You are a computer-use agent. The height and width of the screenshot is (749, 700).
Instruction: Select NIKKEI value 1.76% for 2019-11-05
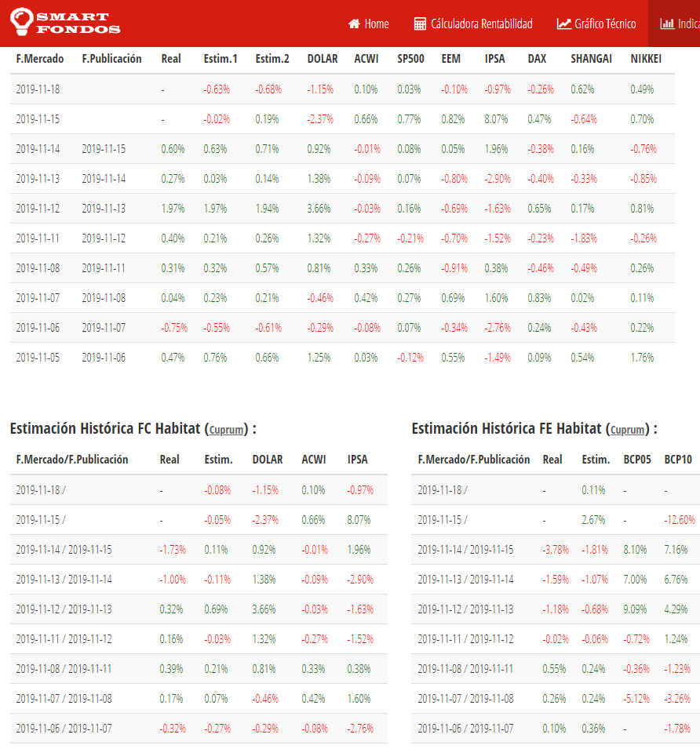click(642, 358)
